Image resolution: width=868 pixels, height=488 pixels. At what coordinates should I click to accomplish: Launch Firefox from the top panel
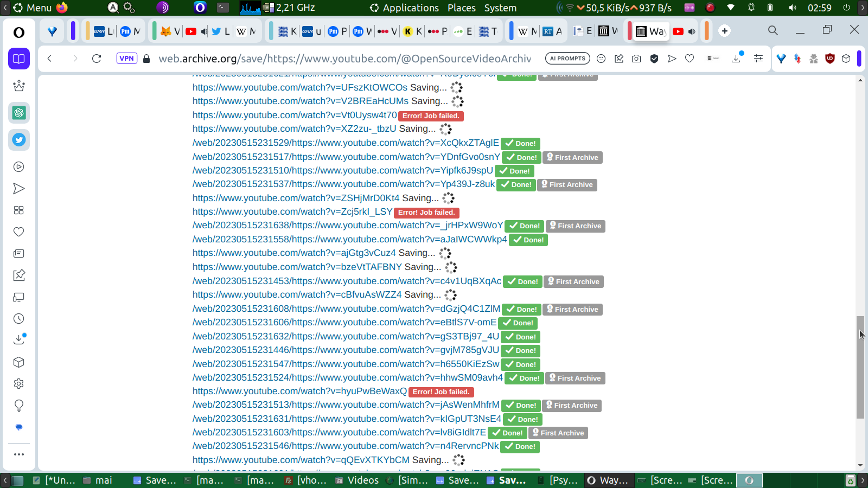tap(62, 8)
